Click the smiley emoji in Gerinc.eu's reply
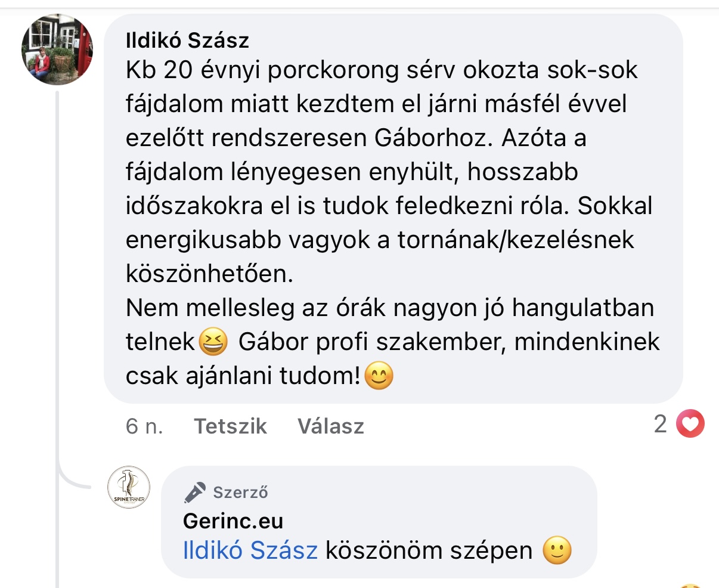The image size is (719, 588). (557, 550)
